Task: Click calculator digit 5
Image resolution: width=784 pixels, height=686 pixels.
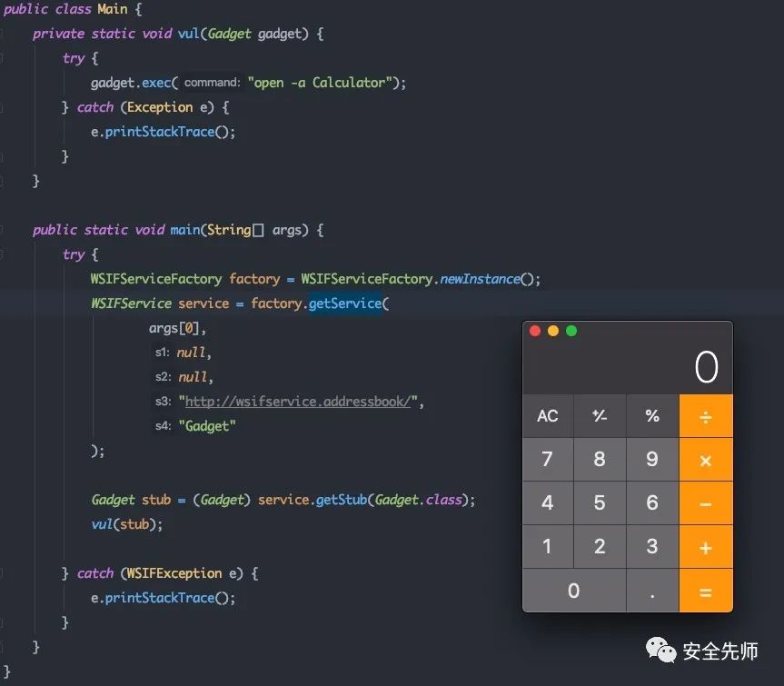Action: click(x=600, y=503)
